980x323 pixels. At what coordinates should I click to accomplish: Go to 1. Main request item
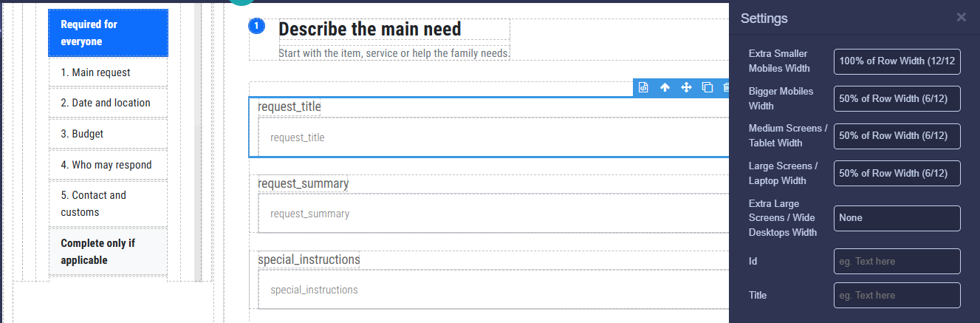[108, 72]
